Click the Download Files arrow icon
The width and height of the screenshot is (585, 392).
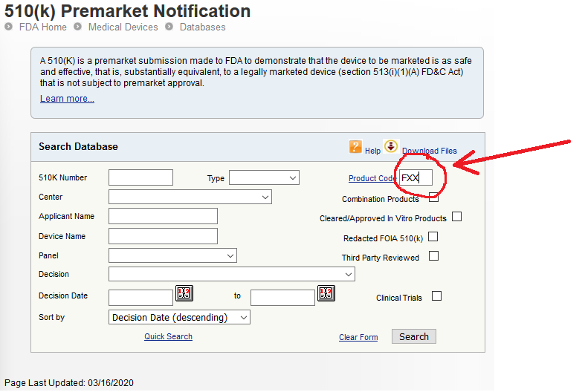391,146
